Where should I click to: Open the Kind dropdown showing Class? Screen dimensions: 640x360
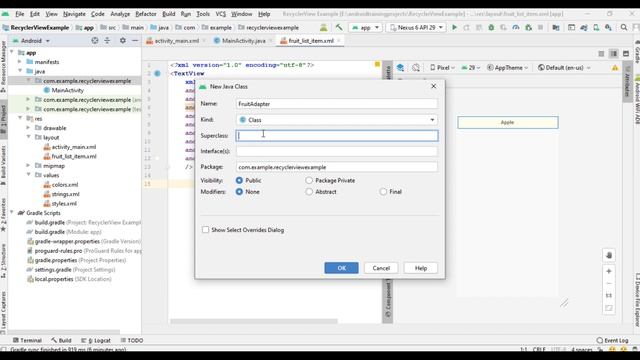(337, 120)
